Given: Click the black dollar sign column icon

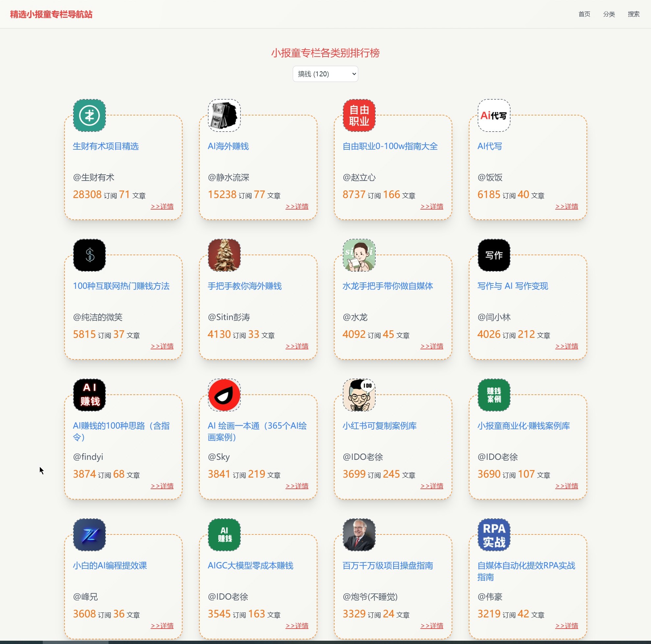Looking at the screenshot, I should (x=89, y=255).
